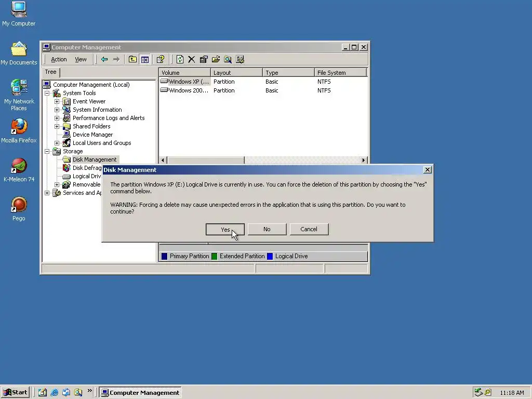Expand the Event Viewer node

(x=57, y=101)
